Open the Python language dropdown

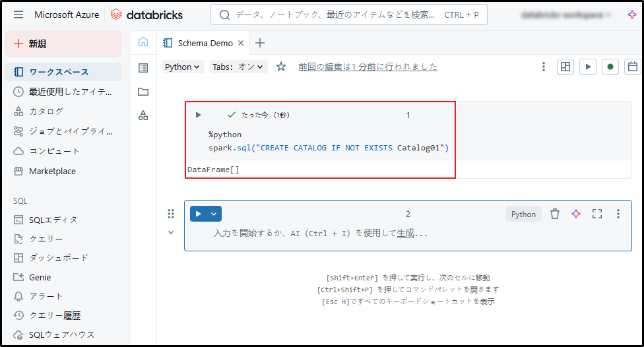pos(183,67)
